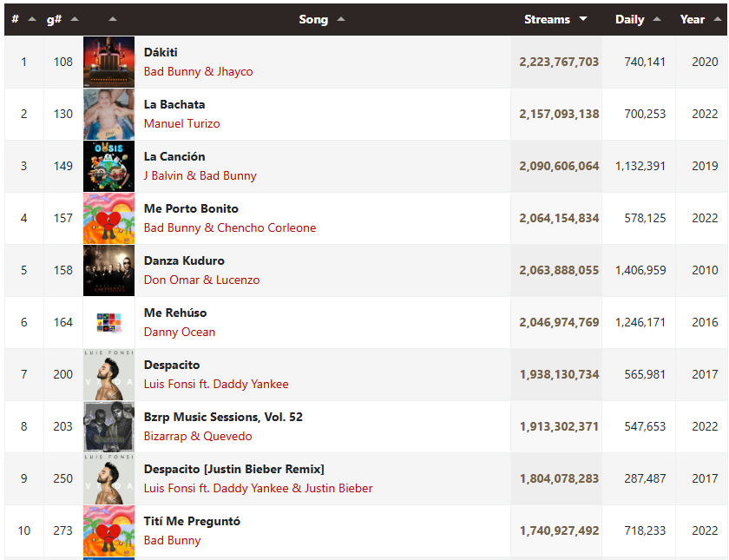Toggle descending Streams sort arrow
Image resolution: width=729 pixels, height=560 pixels.
pyautogui.click(x=583, y=19)
